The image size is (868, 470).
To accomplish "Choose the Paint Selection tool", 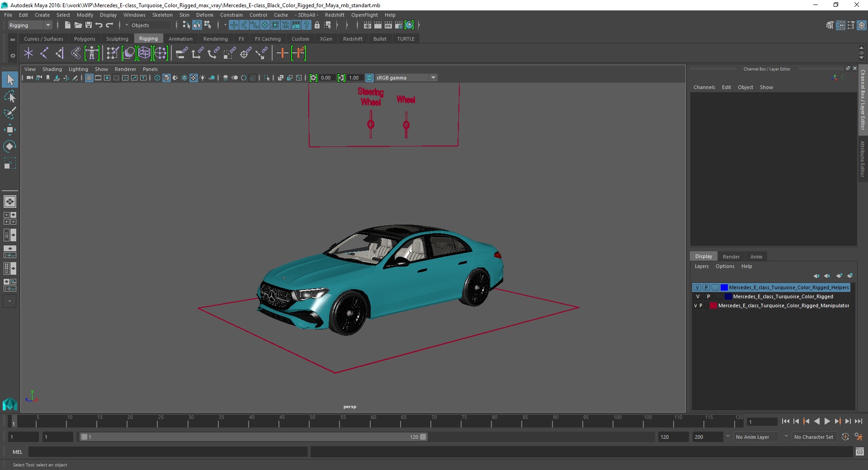I will tap(10, 113).
